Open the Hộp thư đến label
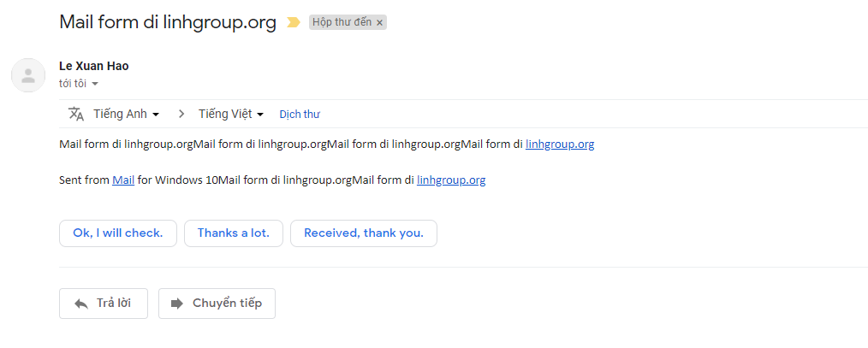 [x=342, y=22]
